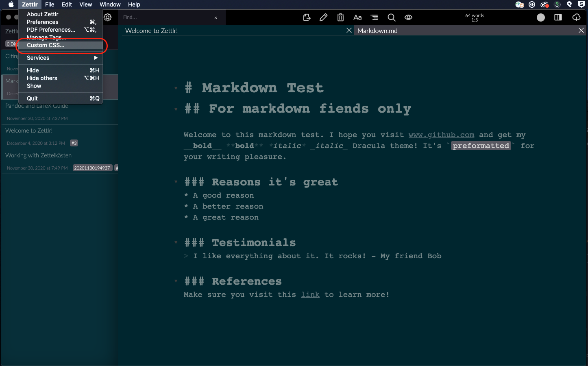
Task: Click the 1Password menu bar icon
Action: pos(532,4)
